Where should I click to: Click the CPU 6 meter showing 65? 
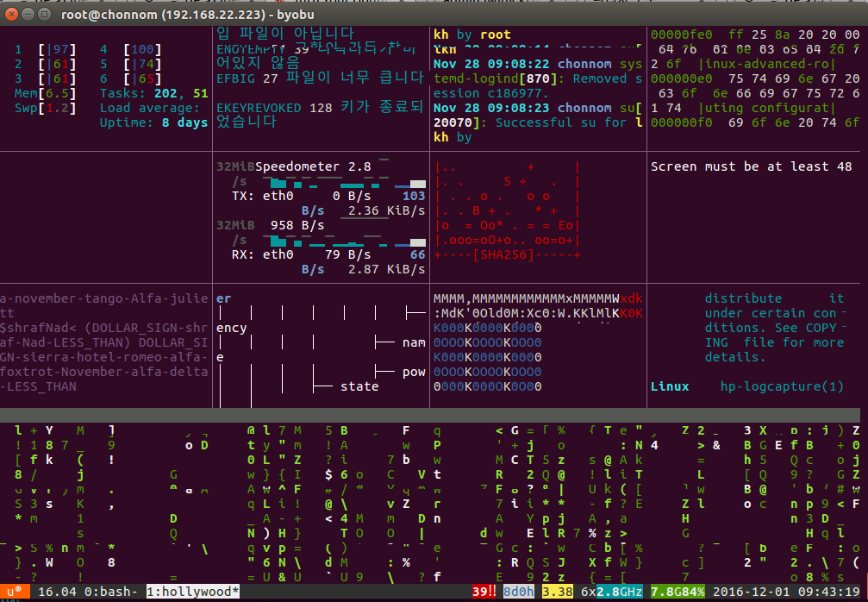coord(131,78)
